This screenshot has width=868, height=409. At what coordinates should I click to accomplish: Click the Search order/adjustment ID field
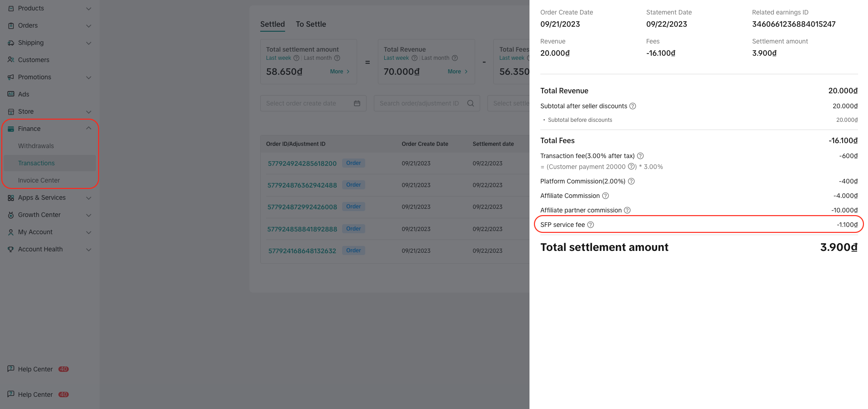point(419,103)
